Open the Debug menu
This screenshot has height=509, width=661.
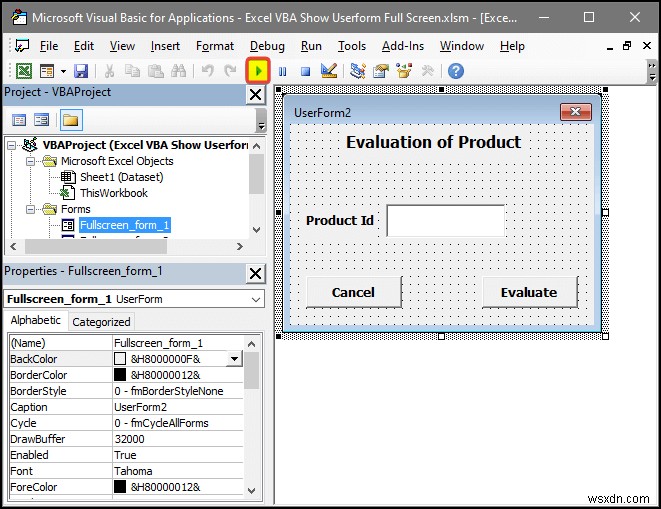click(x=267, y=46)
